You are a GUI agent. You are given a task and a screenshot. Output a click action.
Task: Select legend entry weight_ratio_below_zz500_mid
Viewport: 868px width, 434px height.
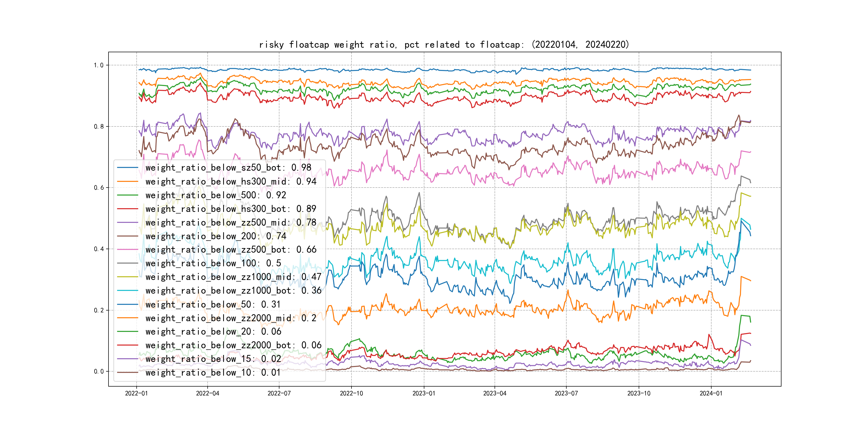pos(231,222)
